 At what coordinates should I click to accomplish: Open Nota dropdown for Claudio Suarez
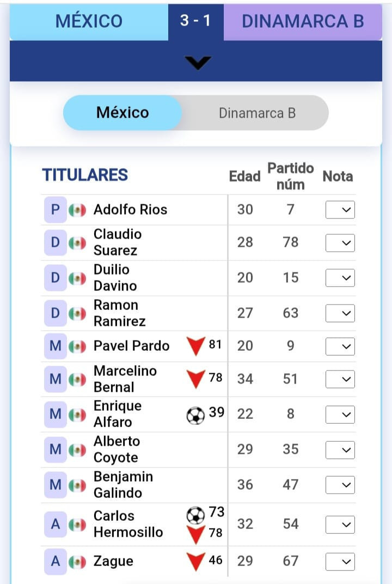(x=340, y=243)
